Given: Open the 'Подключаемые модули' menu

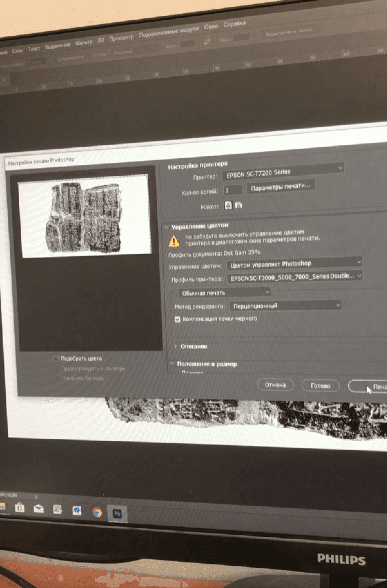Looking at the screenshot, I should coord(169,32).
